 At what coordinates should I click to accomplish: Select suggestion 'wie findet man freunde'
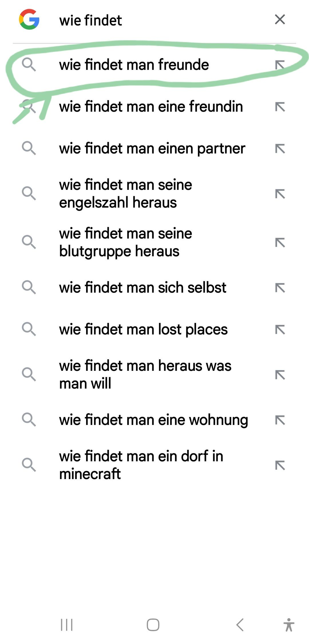coord(134,65)
